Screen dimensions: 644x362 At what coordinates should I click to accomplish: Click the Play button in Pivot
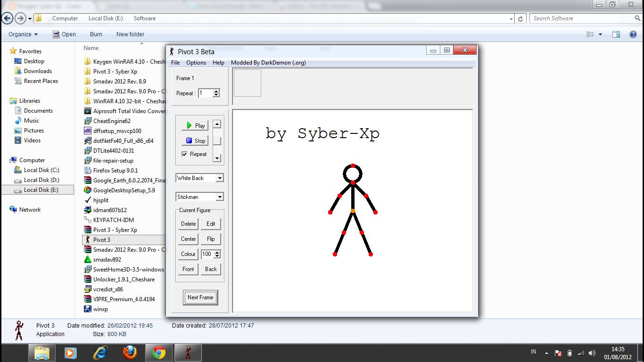(x=195, y=125)
